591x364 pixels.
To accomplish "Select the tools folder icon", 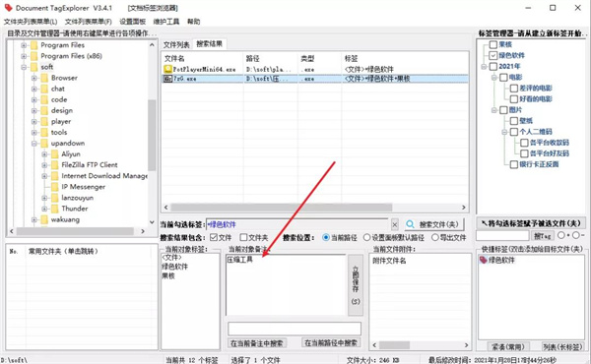I will 44,133.
